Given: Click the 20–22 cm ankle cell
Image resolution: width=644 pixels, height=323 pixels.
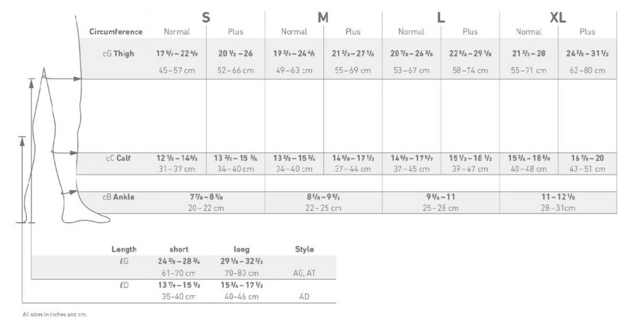Looking at the screenshot, I should [206, 208].
